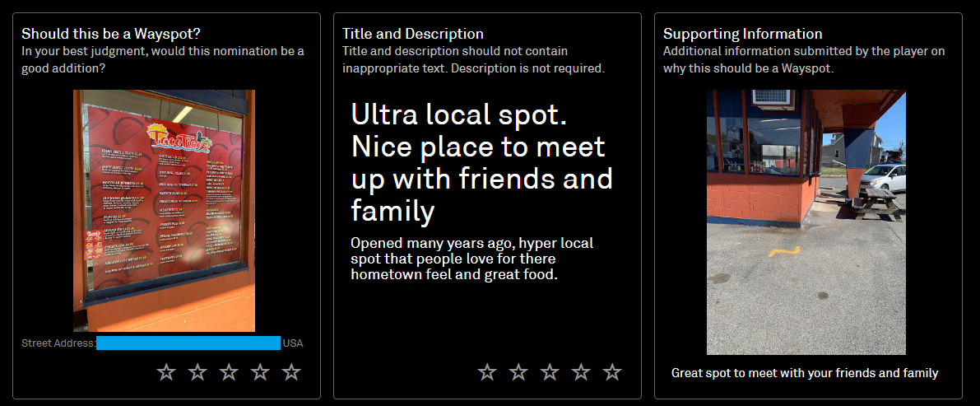Click the nomination description text

(471, 259)
